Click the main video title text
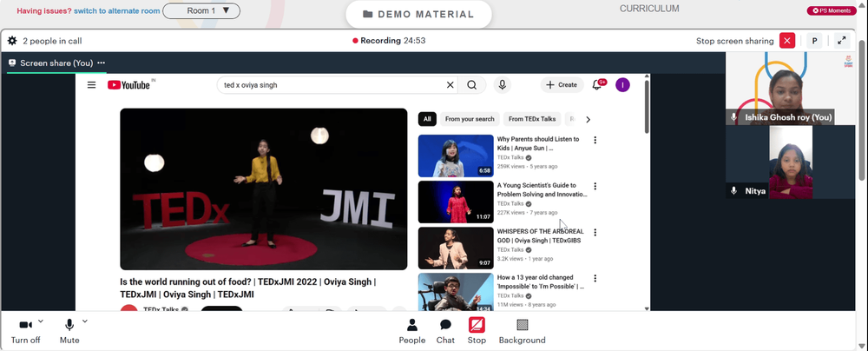 248,288
